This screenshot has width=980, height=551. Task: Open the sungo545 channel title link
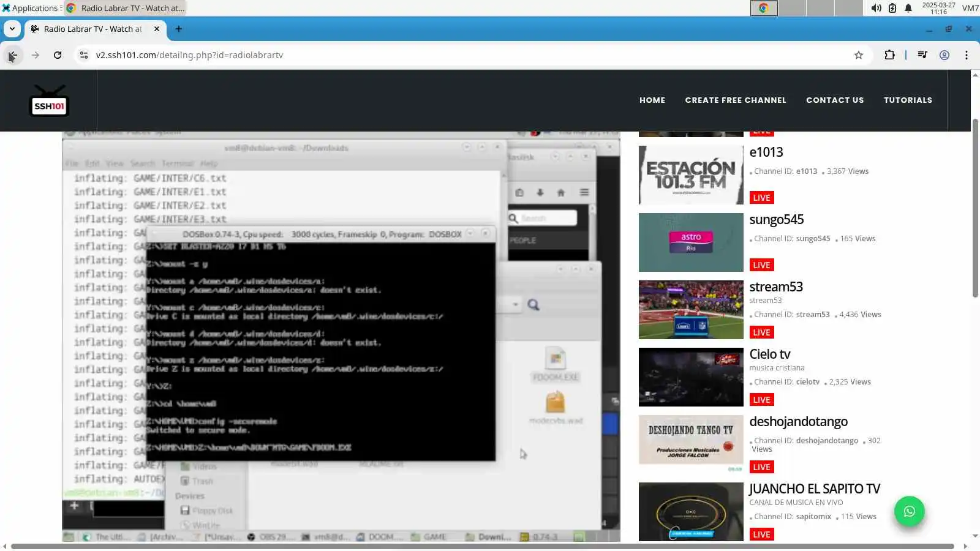click(777, 219)
